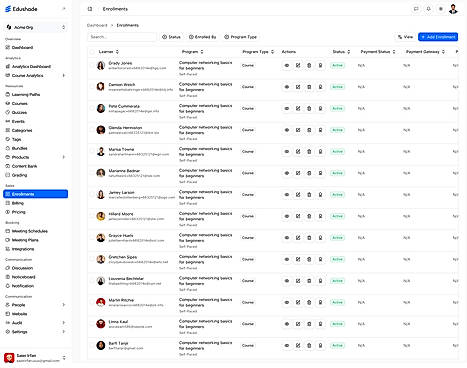Open account menu at sidebar bottom

click(x=35, y=358)
